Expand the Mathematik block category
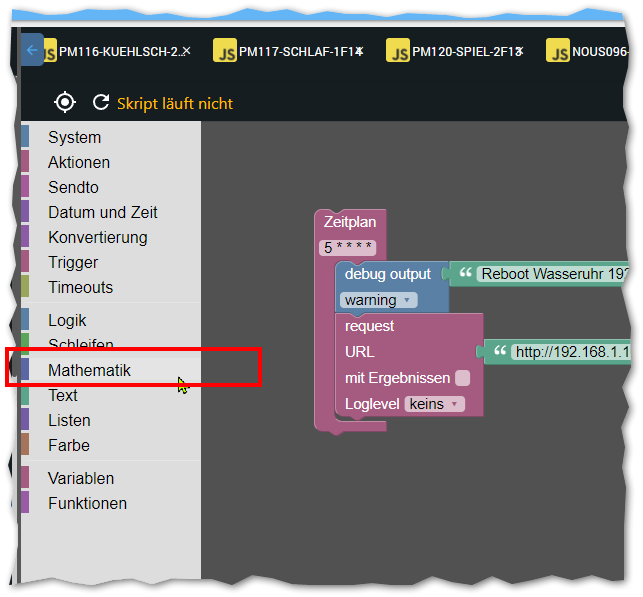The height and width of the screenshot is (597, 643). click(89, 370)
